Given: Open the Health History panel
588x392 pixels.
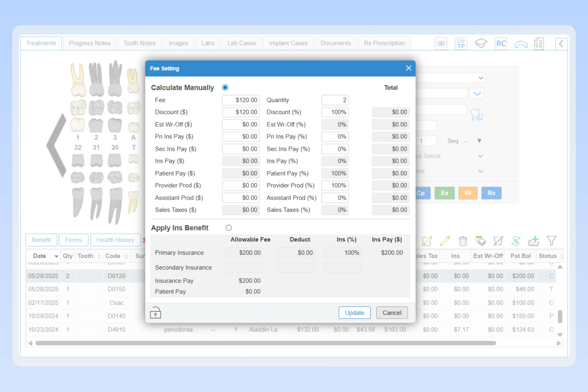Looking at the screenshot, I should 115,240.
